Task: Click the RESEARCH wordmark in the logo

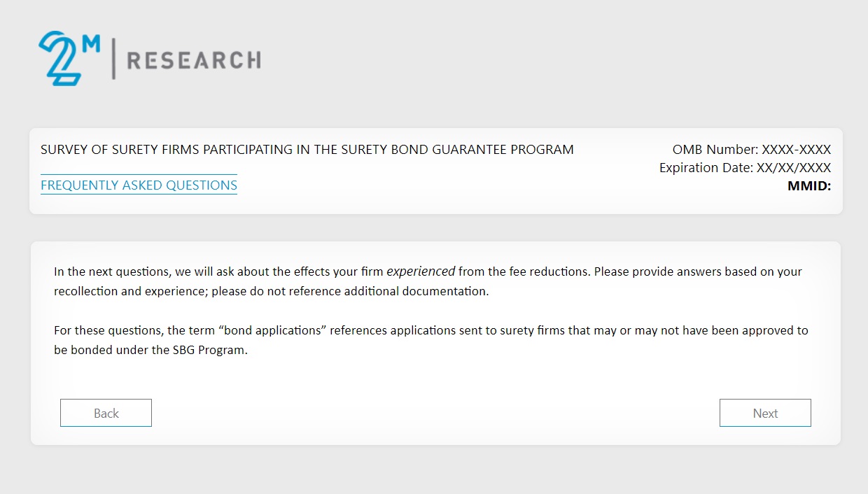Action: (x=193, y=60)
